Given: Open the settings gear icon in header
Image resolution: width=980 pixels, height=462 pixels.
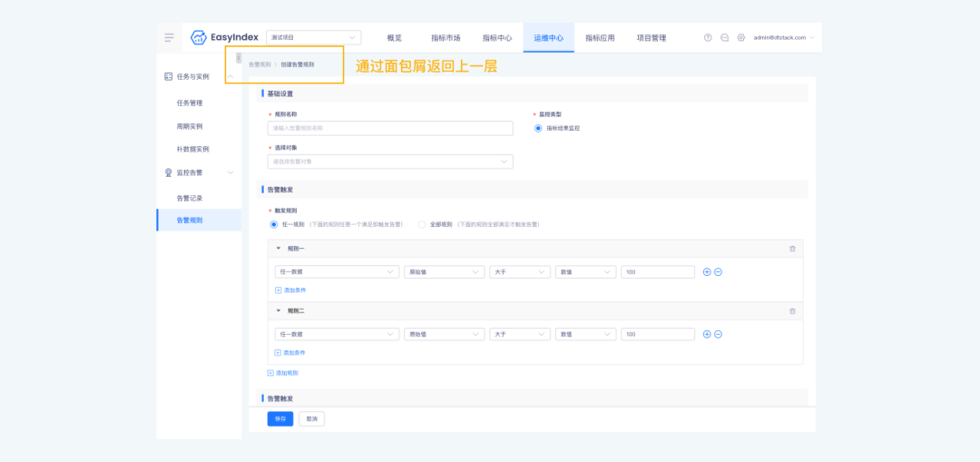Looking at the screenshot, I should coord(741,37).
